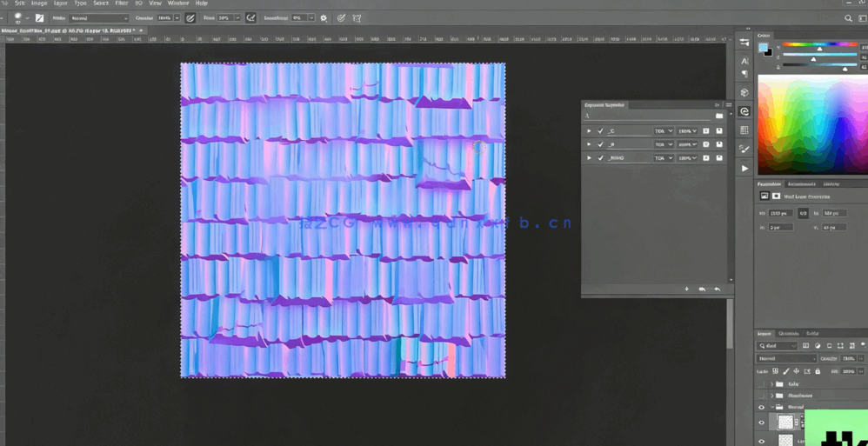Toggle the checkbox on the third exporter row
The height and width of the screenshot is (446, 868).
coord(600,158)
